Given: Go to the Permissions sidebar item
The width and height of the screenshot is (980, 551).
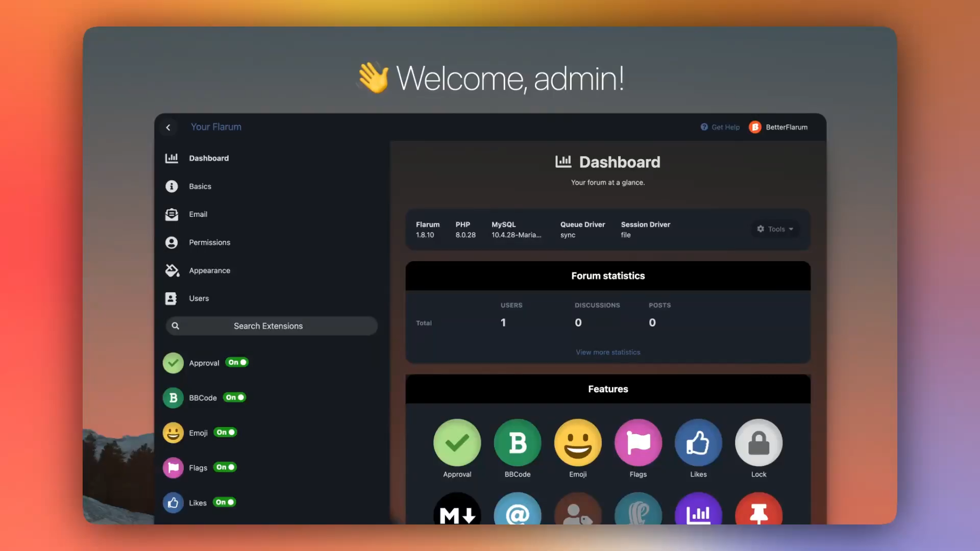Looking at the screenshot, I should pos(209,242).
